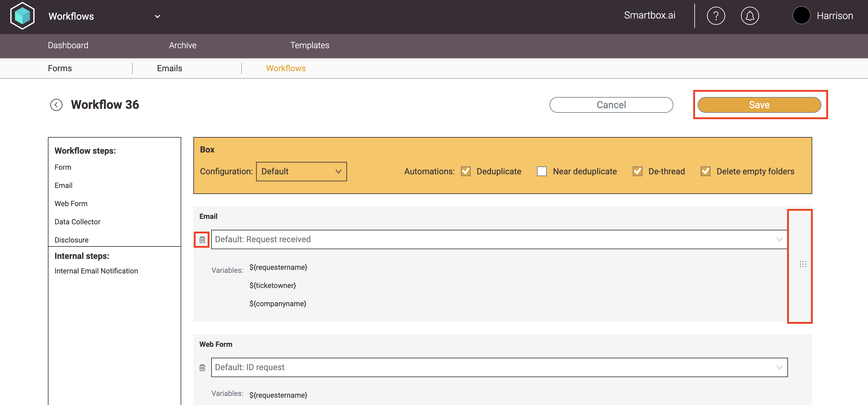Select Data Collector workflow step

pyautogui.click(x=77, y=222)
